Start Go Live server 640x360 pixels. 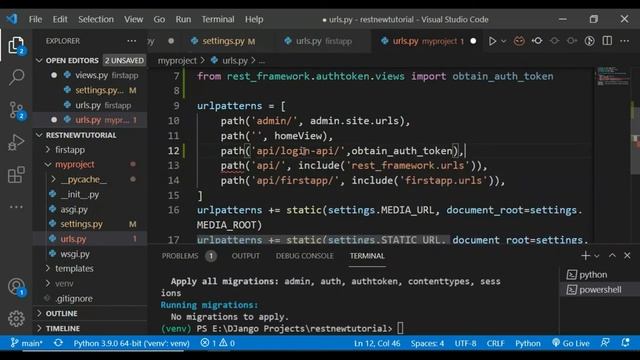[x=570, y=343]
